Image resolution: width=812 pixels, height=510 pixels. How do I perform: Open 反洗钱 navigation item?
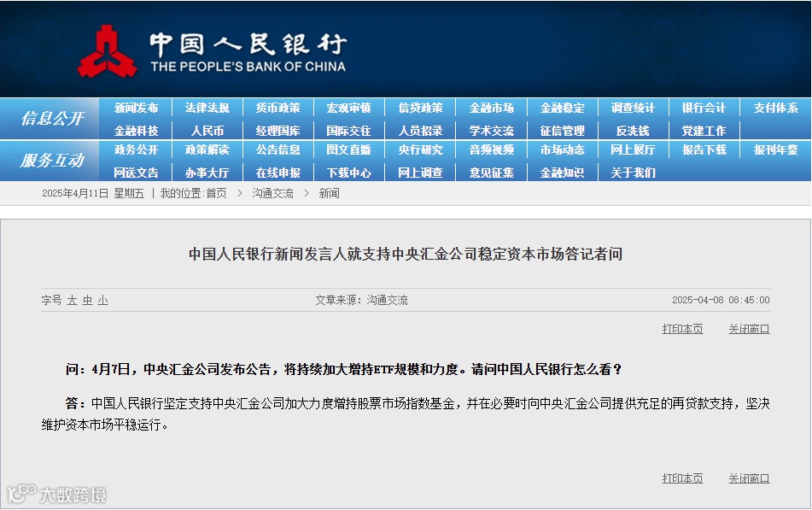point(633,131)
